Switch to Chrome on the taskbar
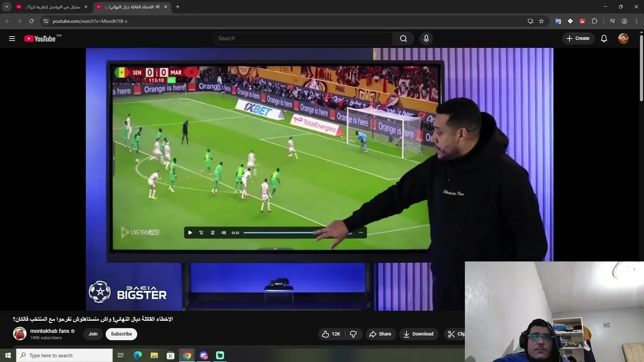Viewport: 644px width, 362px height. tap(187, 355)
